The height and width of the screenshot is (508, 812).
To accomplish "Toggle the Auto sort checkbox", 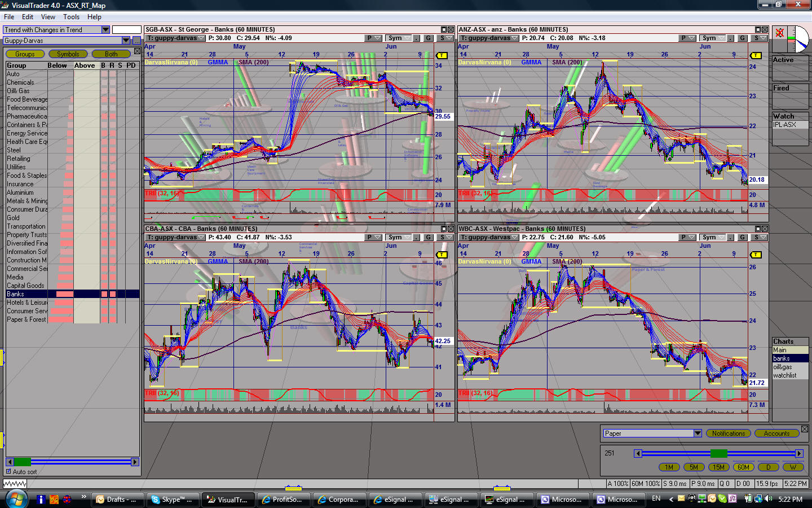I will pyautogui.click(x=8, y=471).
